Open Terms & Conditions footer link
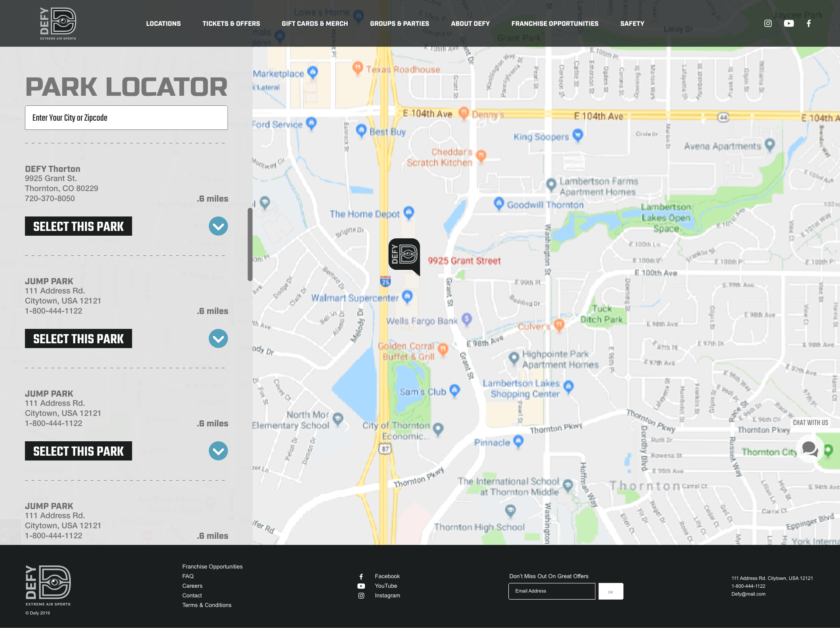The width and height of the screenshot is (840, 628). 207,605
